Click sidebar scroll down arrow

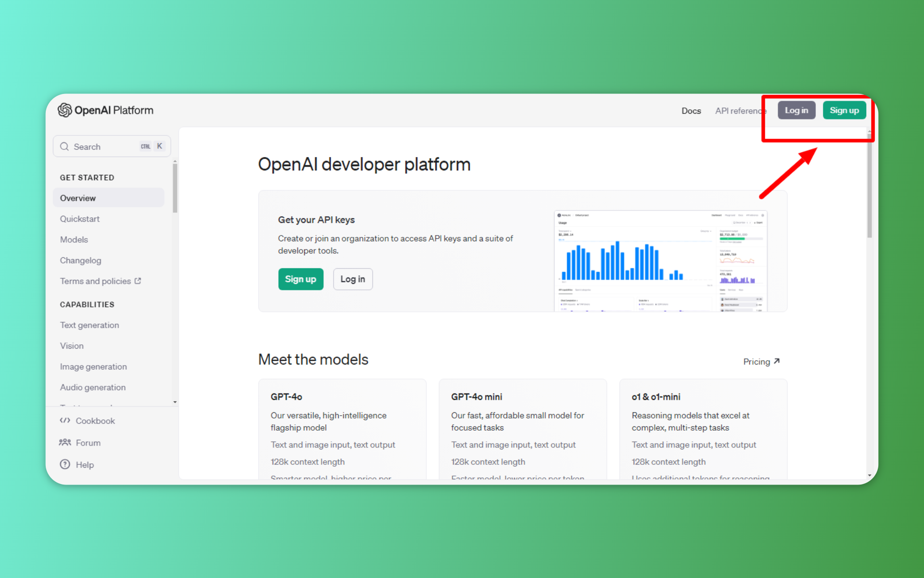(175, 402)
